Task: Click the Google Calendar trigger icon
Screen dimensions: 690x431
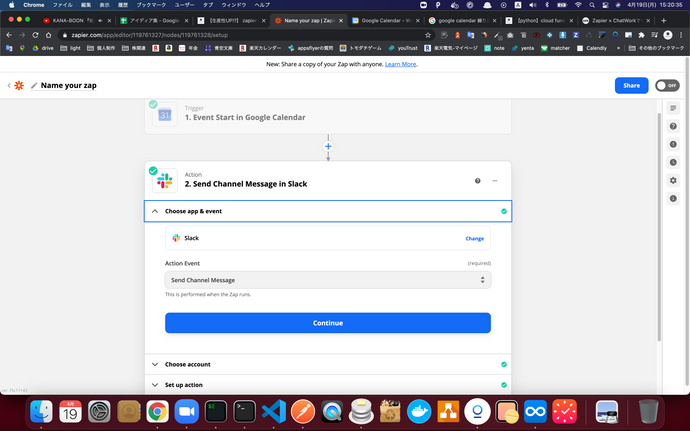Action: (165, 115)
